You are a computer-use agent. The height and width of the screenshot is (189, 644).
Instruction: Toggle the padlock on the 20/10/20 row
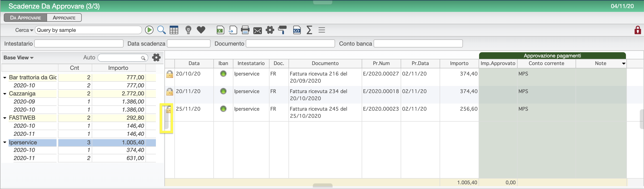[169, 74]
